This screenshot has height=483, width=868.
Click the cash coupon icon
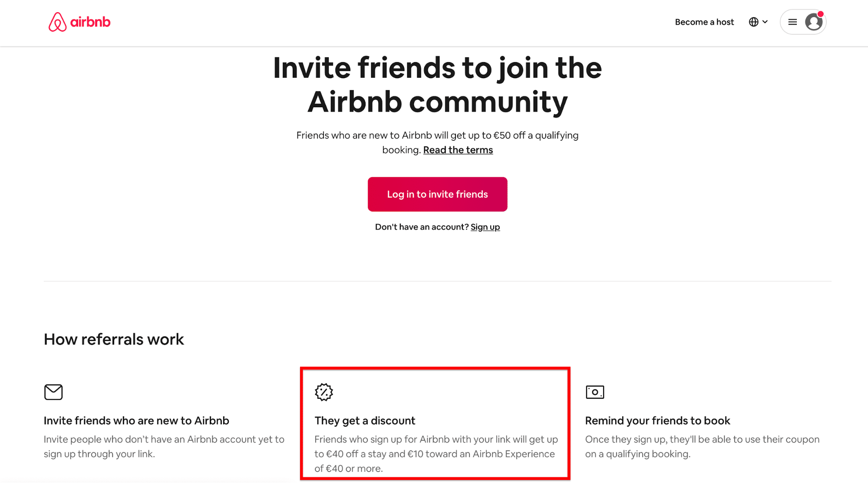(594, 392)
